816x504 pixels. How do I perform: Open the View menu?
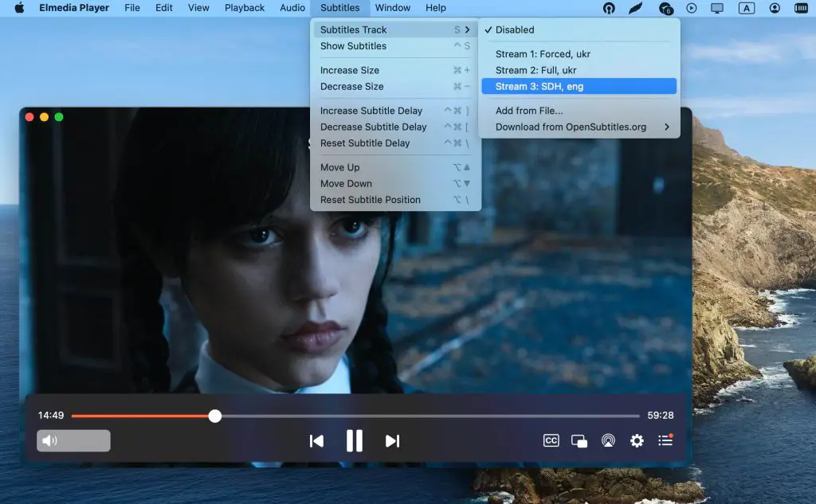[x=198, y=8]
